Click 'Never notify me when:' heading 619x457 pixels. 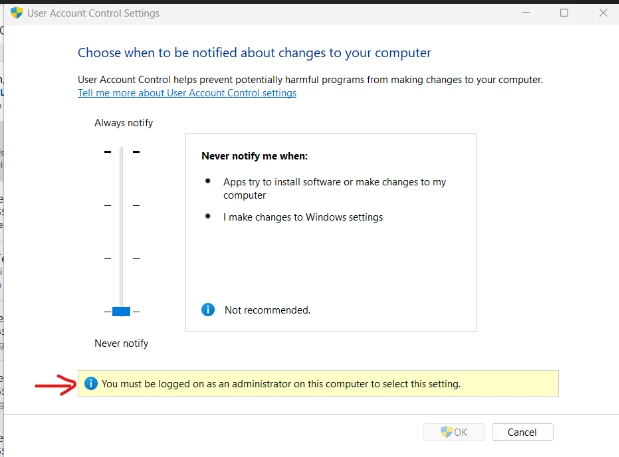(255, 156)
